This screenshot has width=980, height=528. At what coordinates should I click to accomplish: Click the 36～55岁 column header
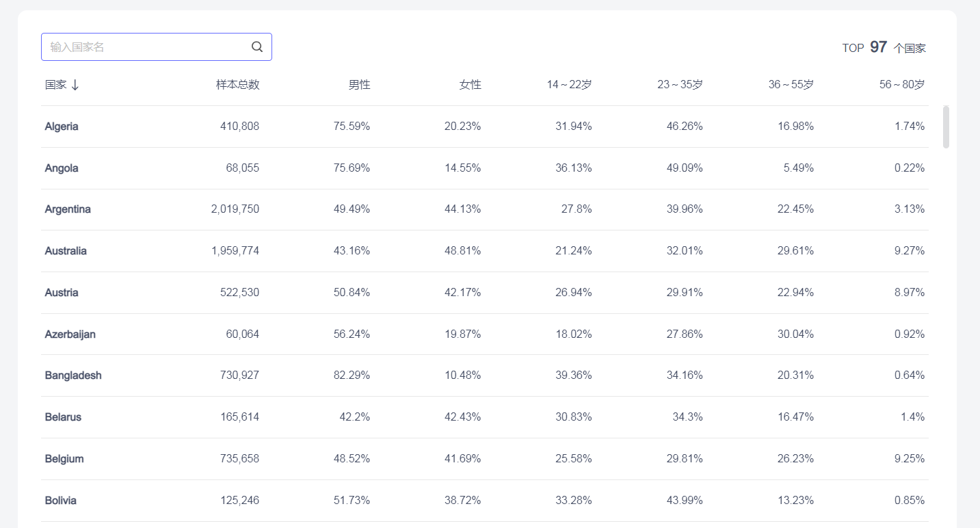click(791, 85)
